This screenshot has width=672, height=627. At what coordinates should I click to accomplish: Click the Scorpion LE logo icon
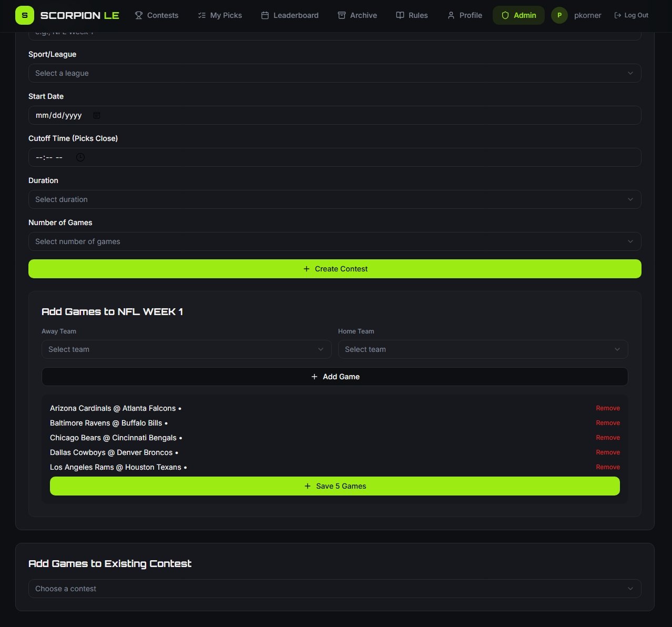point(24,15)
